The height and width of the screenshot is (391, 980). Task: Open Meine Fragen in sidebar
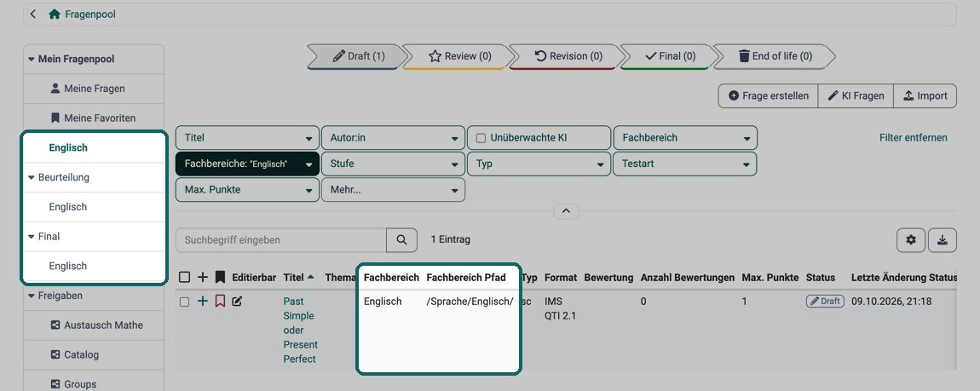(x=94, y=89)
